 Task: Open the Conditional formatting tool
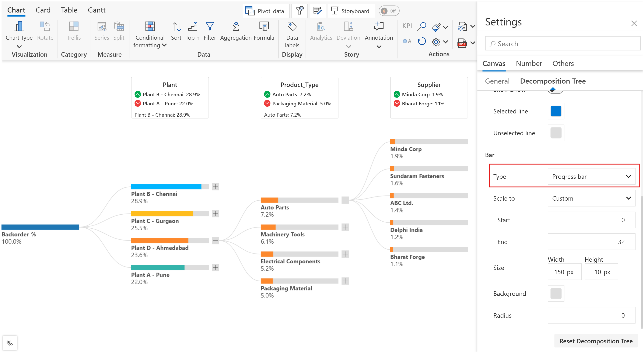(x=150, y=27)
